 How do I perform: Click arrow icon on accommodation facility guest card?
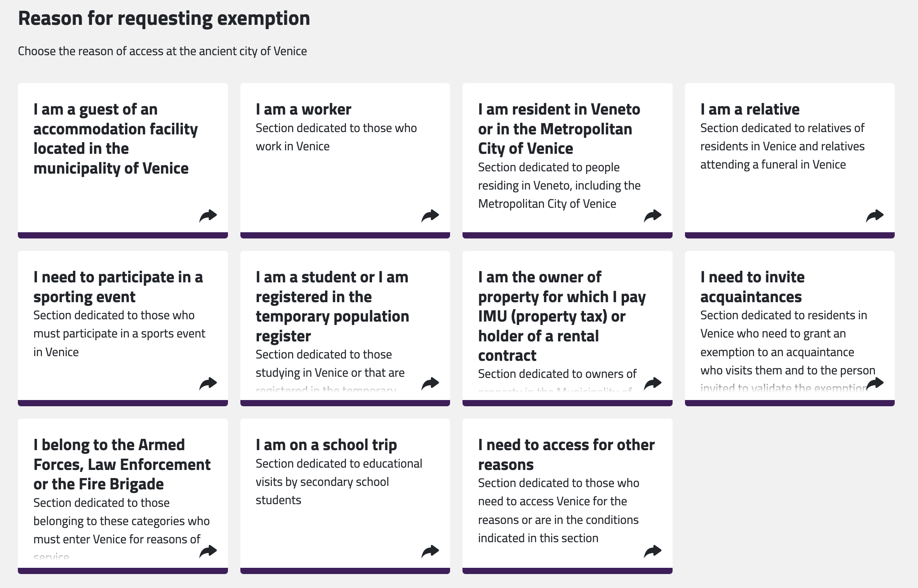click(208, 216)
